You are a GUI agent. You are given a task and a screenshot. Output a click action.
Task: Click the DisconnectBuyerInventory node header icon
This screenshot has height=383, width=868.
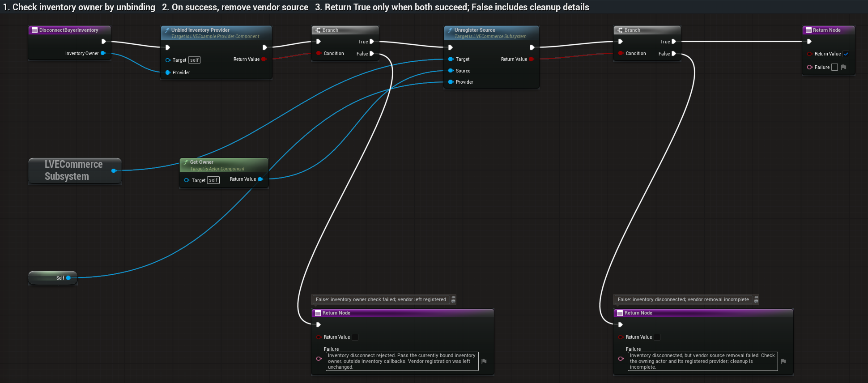pos(34,30)
